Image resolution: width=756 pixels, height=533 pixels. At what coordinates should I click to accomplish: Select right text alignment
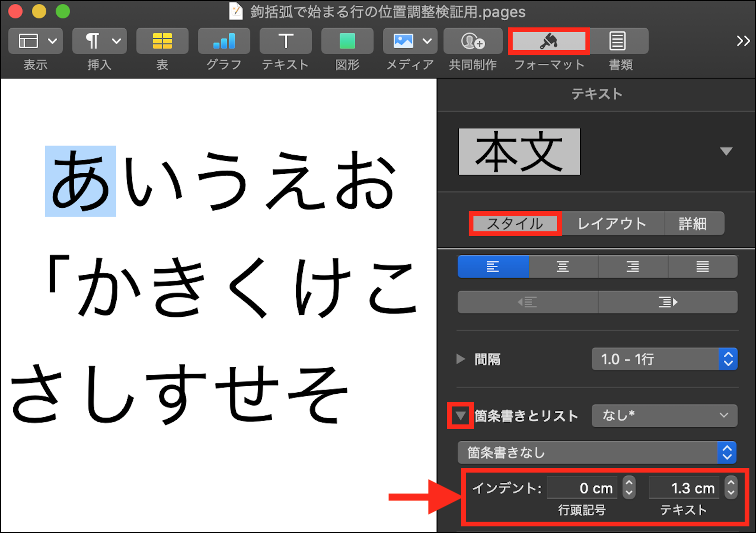pos(632,266)
